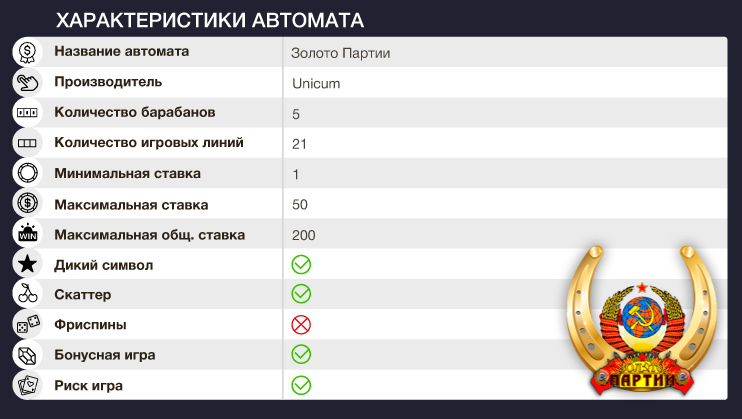Viewport: 742px width, 419px height.
Task: Click the dollar coin icon beside Название автомата
Action: 27,52
